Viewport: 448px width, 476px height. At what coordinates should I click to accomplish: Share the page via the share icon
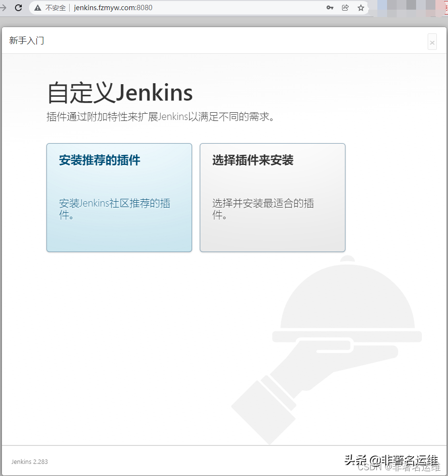tap(345, 8)
